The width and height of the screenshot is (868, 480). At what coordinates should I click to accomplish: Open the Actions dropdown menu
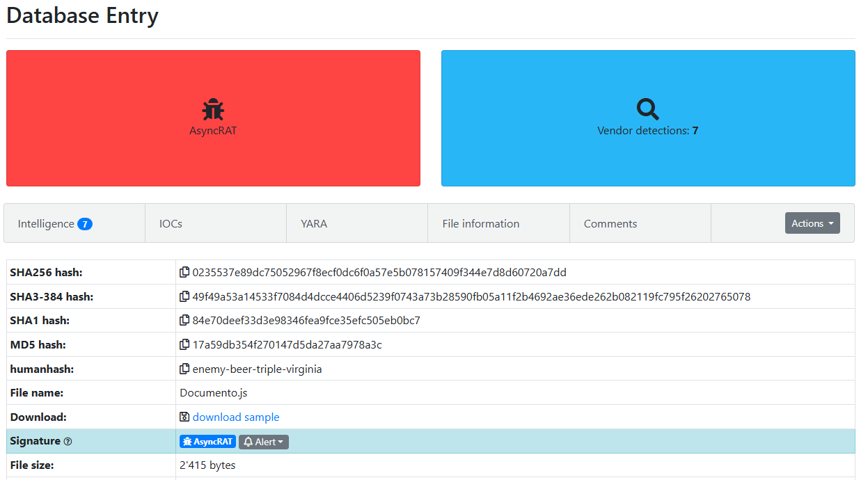pyautogui.click(x=812, y=223)
